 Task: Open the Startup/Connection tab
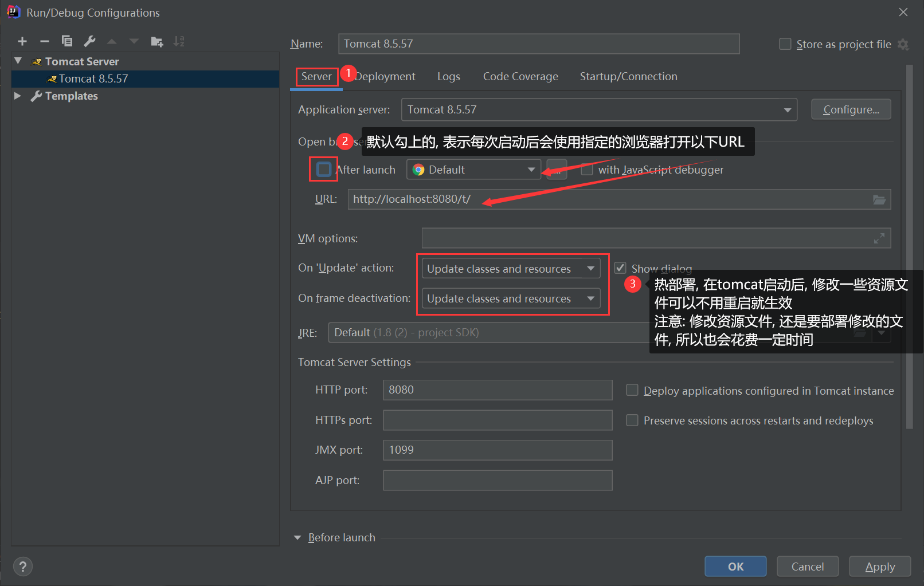coord(628,77)
